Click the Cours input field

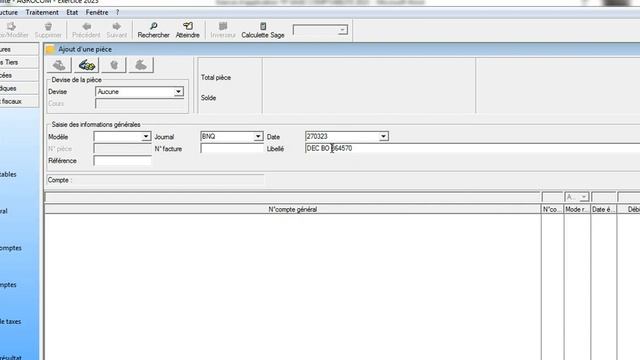point(140,104)
